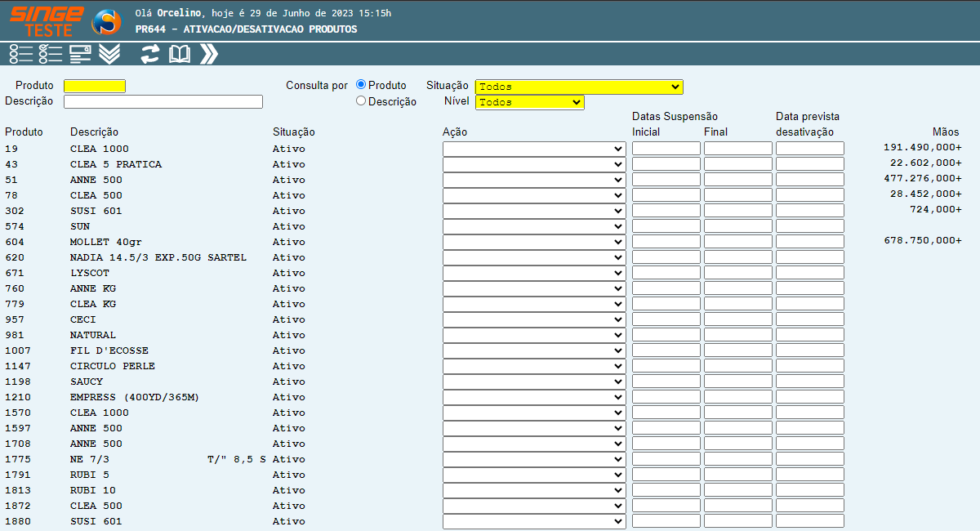Image resolution: width=980 pixels, height=531 pixels.
Task: Click the description 'LYSCOT'
Action: 90,273
